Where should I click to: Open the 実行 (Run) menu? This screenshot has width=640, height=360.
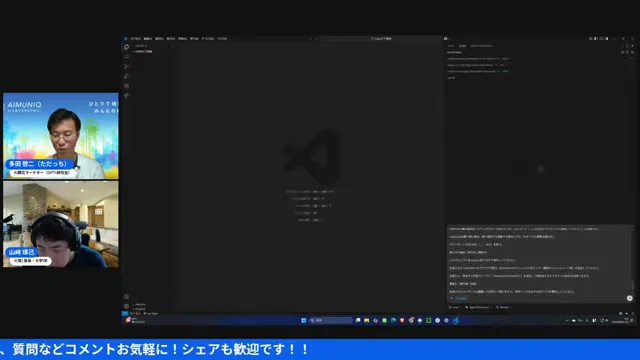[194, 38]
